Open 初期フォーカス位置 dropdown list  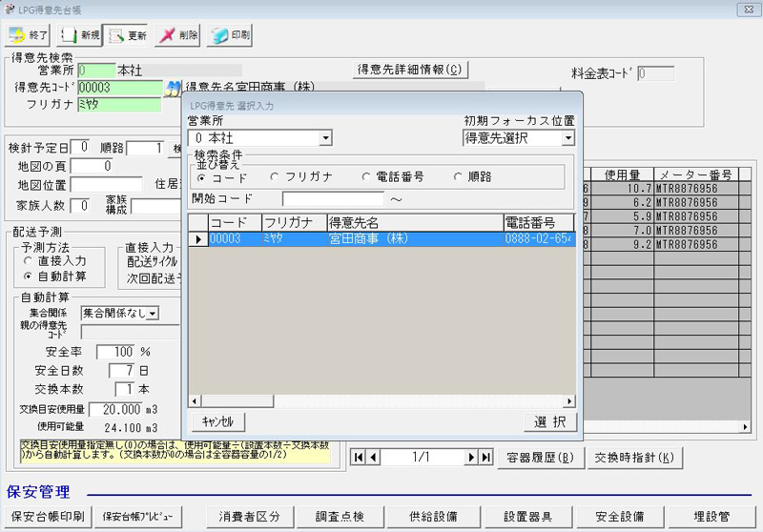click(x=568, y=138)
